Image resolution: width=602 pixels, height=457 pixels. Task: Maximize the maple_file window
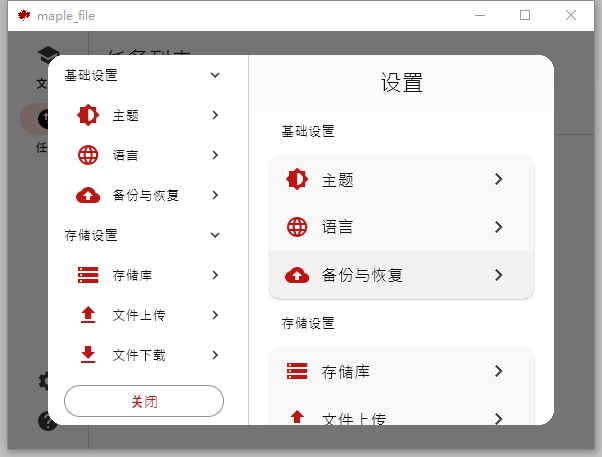525,15
